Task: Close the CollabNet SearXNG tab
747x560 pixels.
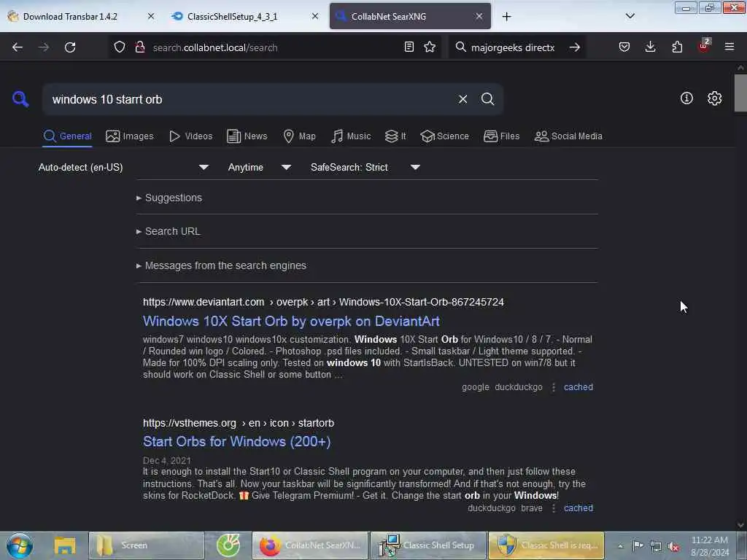Action: (479, 17)
